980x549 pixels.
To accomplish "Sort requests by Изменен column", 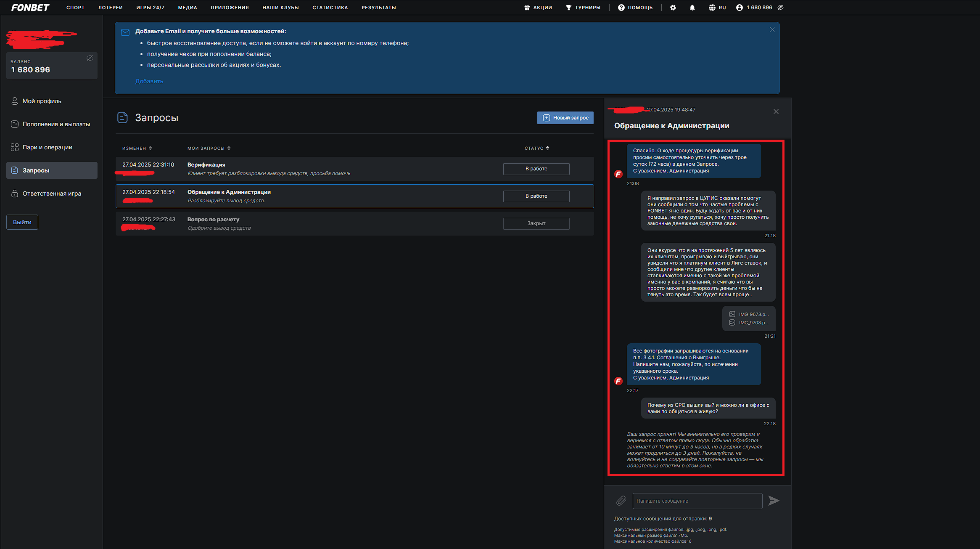I will [137, 148].
